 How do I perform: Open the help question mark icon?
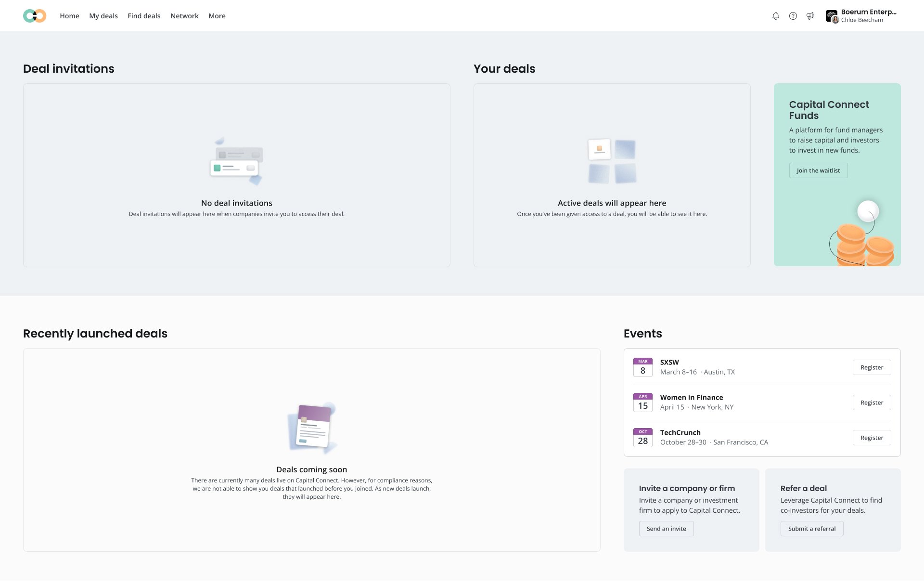[x=793, y=16]
